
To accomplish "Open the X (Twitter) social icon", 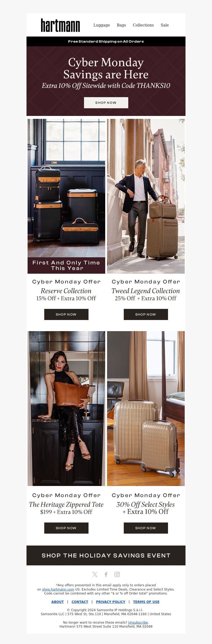I will pyautogui.click(x=95, y=574).
